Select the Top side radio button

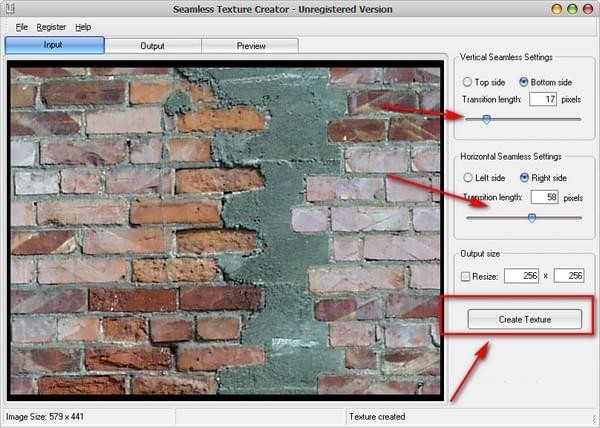pos(467,81)
